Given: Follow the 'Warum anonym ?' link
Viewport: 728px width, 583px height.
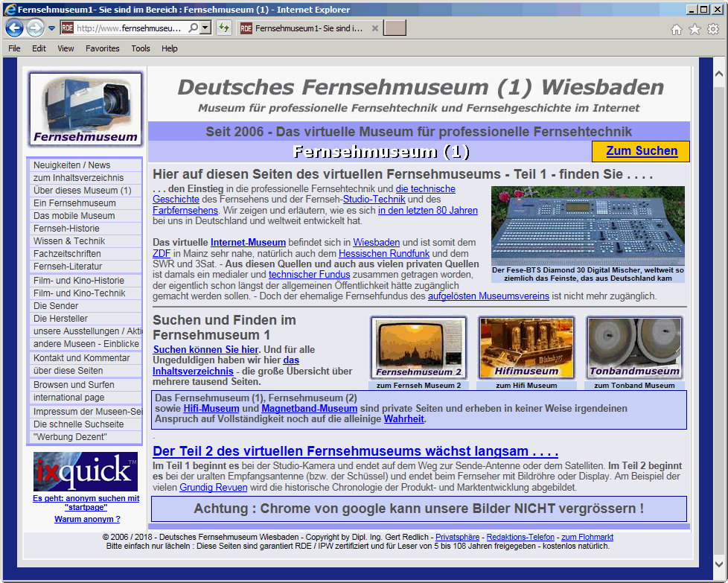Looking at the screenshot, I should click(87, 519).
